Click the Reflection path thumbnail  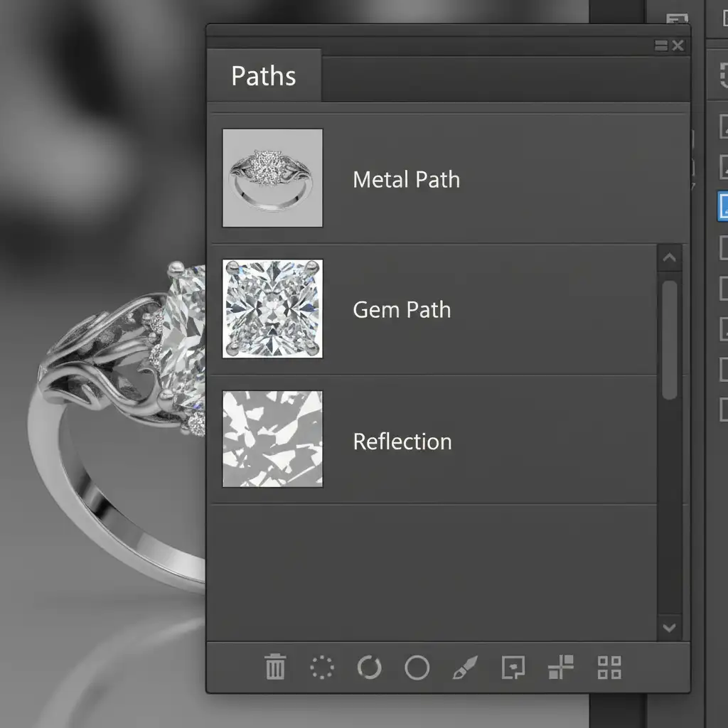(272, 439)
